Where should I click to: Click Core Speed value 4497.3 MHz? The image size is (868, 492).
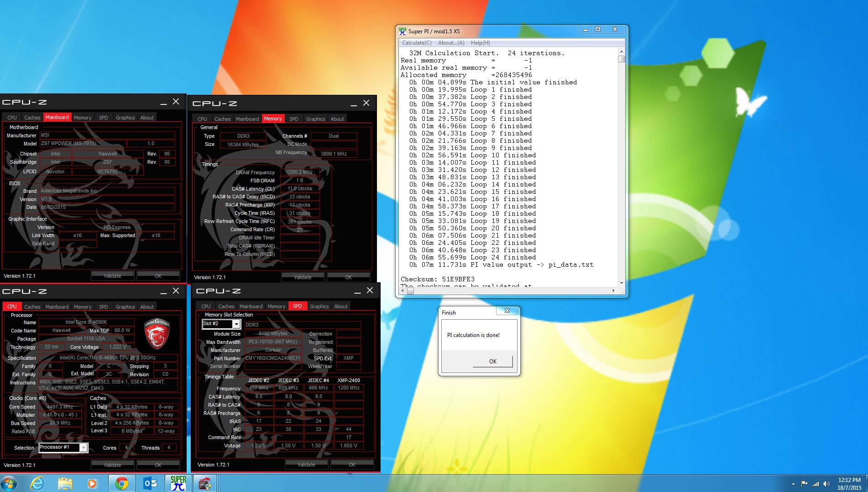60,407
